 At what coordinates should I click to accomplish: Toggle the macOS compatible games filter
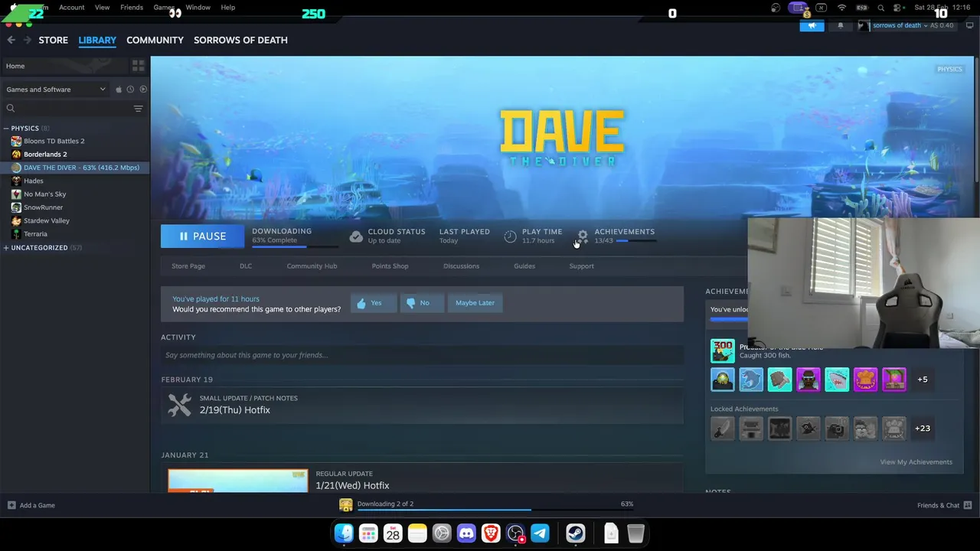pyautogui.click(x=119, y=90)
